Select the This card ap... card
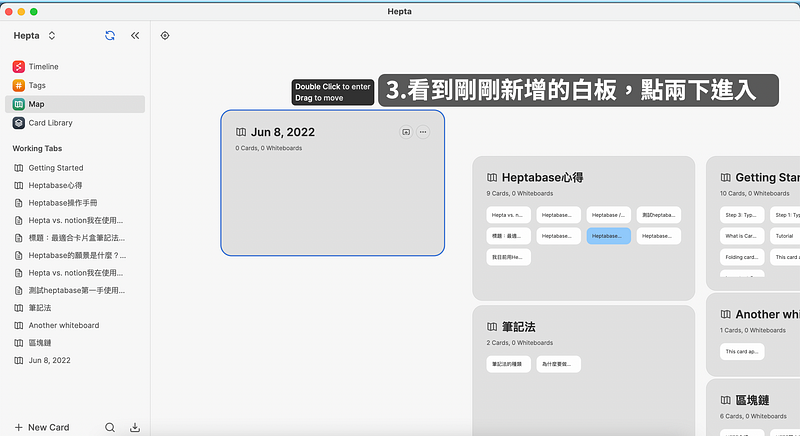This screenshot has height=436, width=800. [x=742, y=351]
